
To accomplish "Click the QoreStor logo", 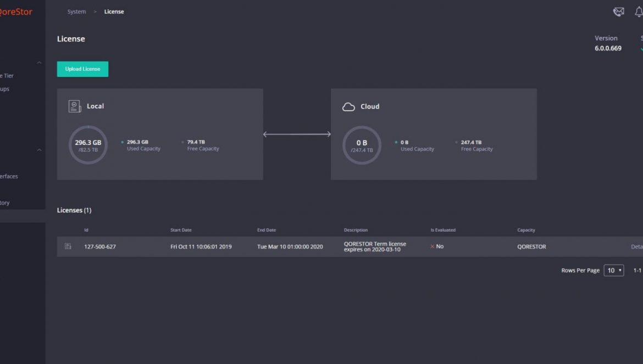I will (16, 12).
